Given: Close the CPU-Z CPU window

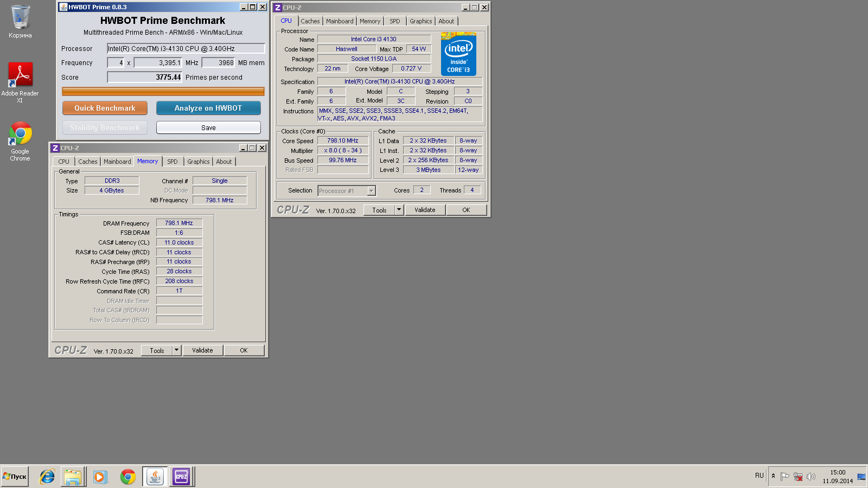Looking at the screenshot, I should click(484, 8).
